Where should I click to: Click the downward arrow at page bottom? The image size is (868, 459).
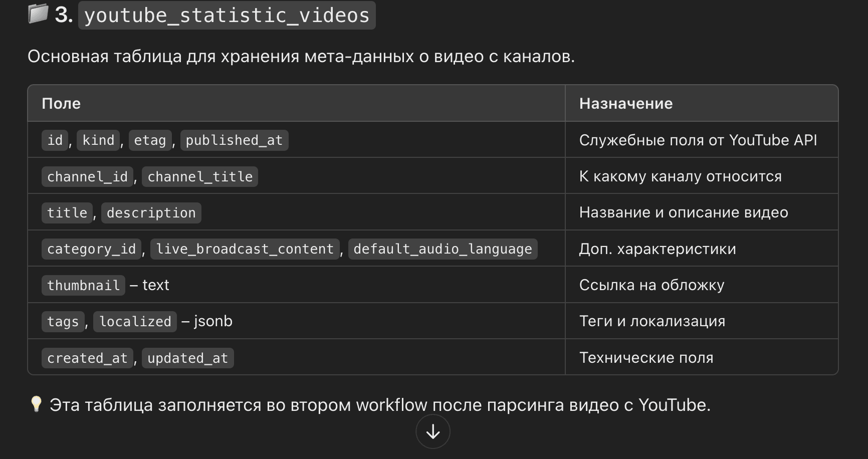tap(432, 431)
